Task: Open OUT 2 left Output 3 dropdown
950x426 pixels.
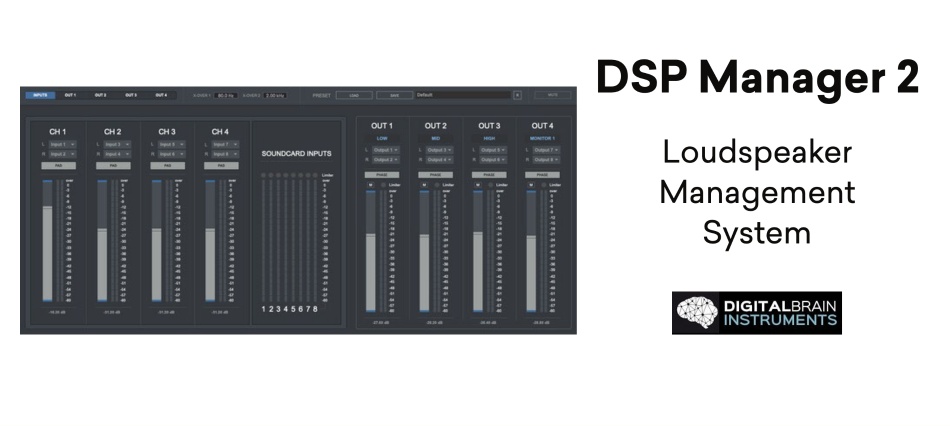Action: tap(439, 150)
